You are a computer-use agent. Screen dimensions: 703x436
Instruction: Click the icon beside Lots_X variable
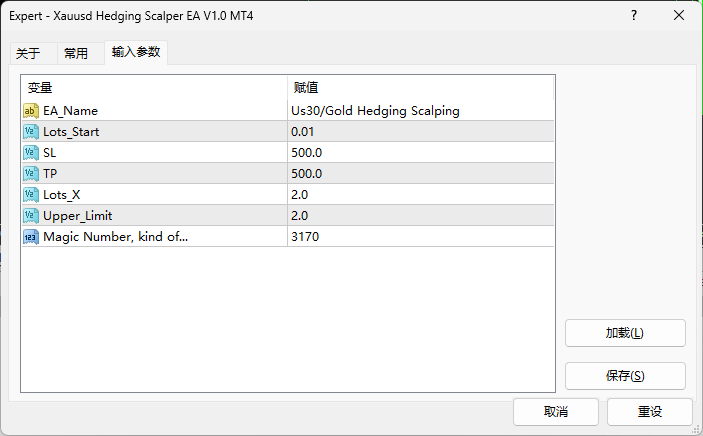pos(31,195)
